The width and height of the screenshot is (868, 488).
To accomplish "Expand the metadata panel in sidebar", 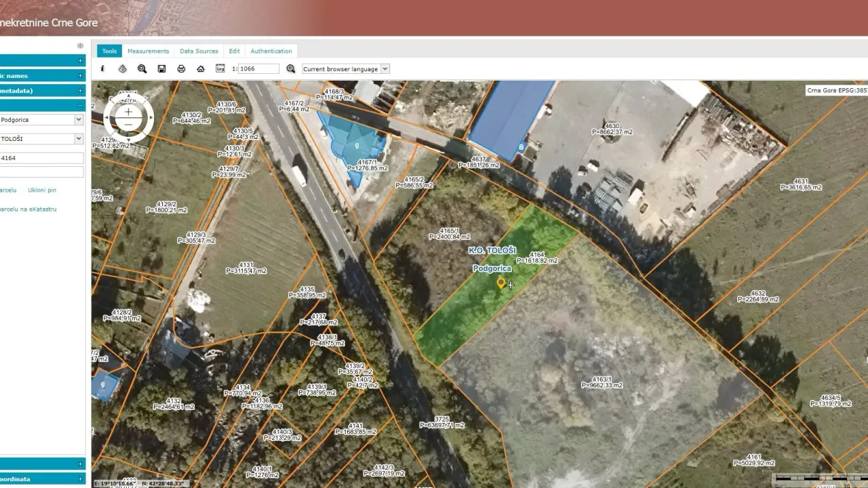I will pos(81,90).
